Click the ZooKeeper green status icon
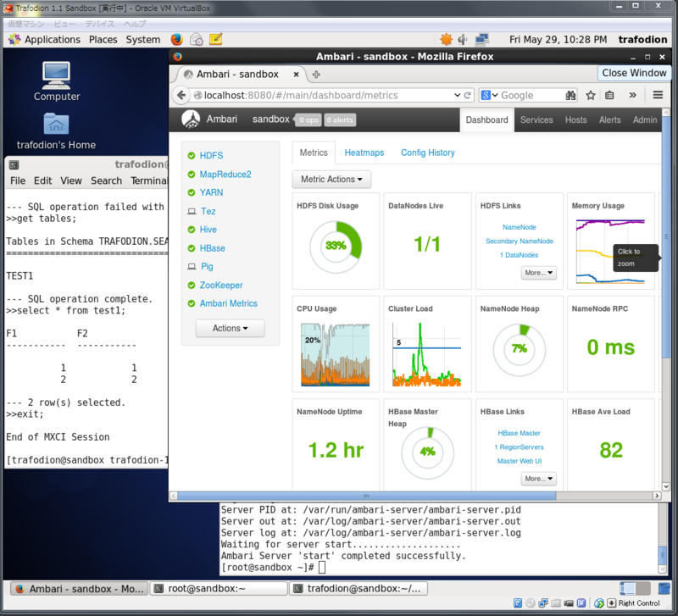The image size is (678, 616). [x=192, y=286]
